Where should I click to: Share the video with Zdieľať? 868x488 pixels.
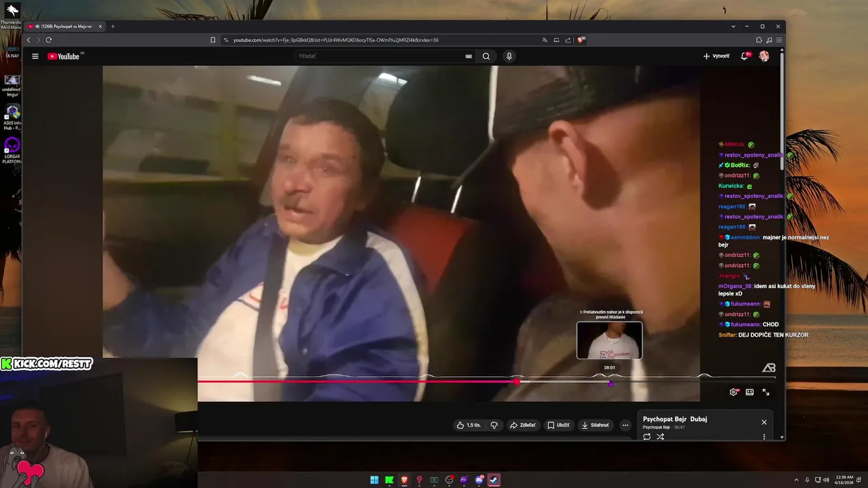[x=523, y=425]
